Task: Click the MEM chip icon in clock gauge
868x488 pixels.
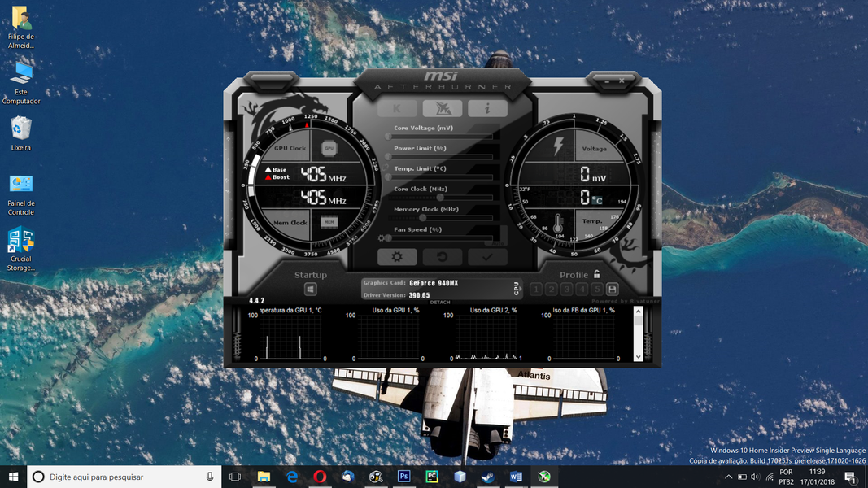Action: coord(329,222)
